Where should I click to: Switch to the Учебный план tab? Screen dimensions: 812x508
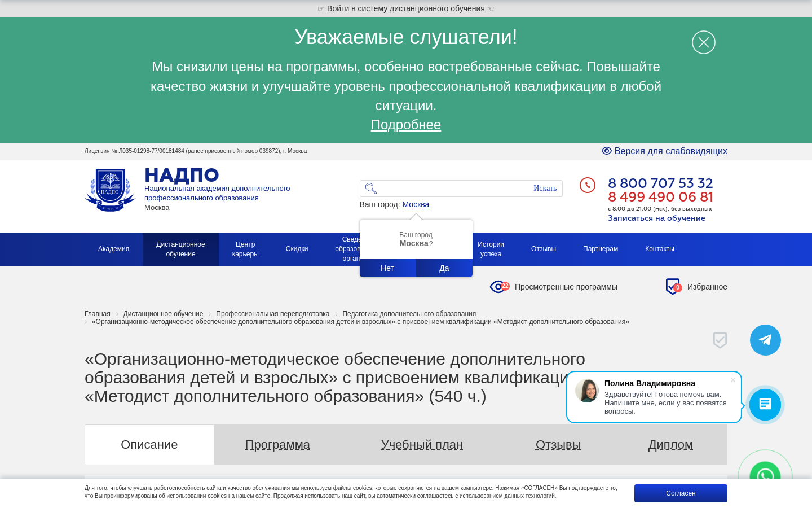coord(422,445)
